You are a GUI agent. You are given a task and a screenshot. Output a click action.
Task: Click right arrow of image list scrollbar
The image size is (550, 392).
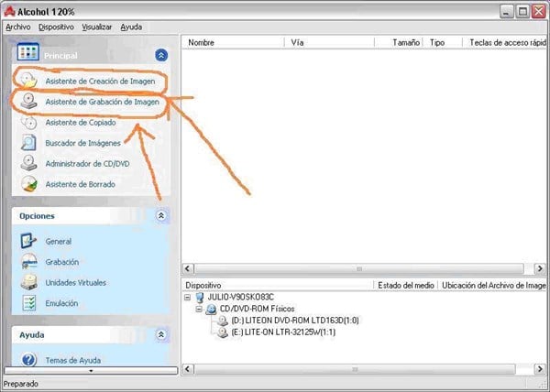click(540, 268)
